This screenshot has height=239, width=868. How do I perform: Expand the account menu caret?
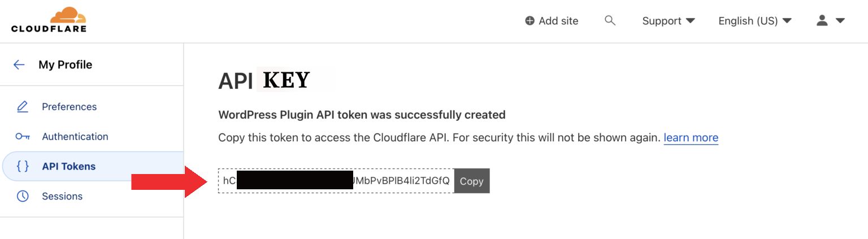pyautogui.click(x=840, y=21)
